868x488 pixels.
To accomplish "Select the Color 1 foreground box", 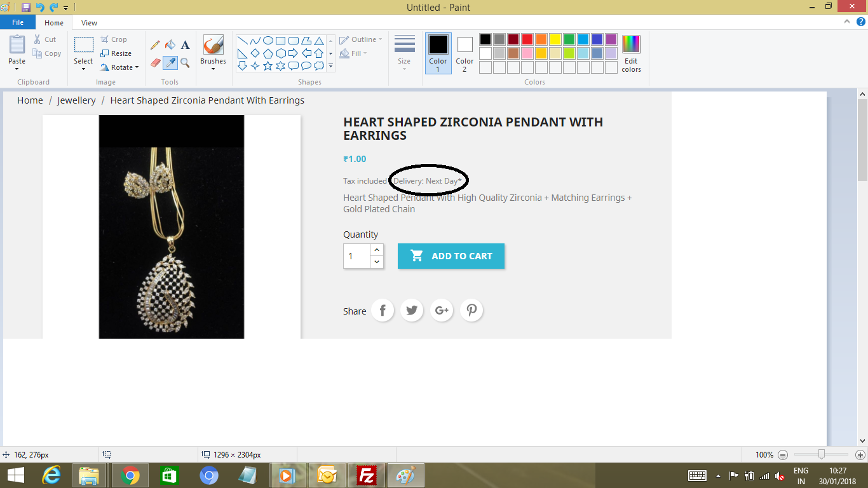I will tap(438, 53).
